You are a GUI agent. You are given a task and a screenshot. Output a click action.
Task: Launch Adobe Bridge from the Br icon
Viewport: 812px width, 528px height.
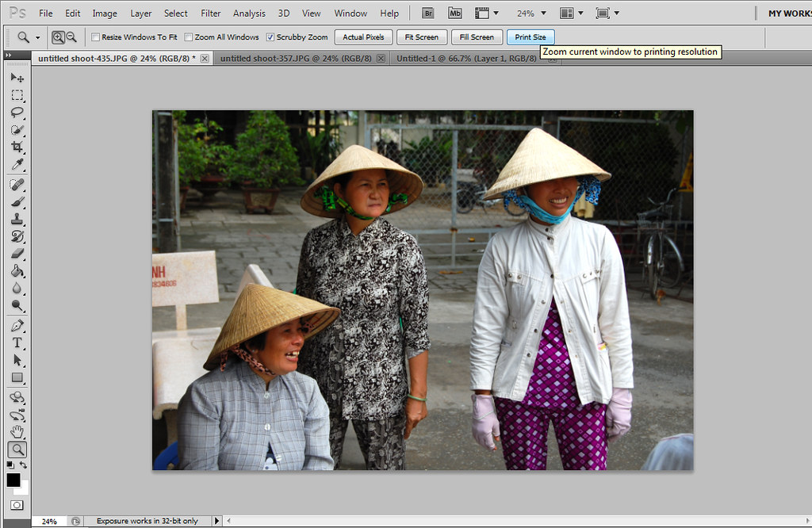[428, 13]
